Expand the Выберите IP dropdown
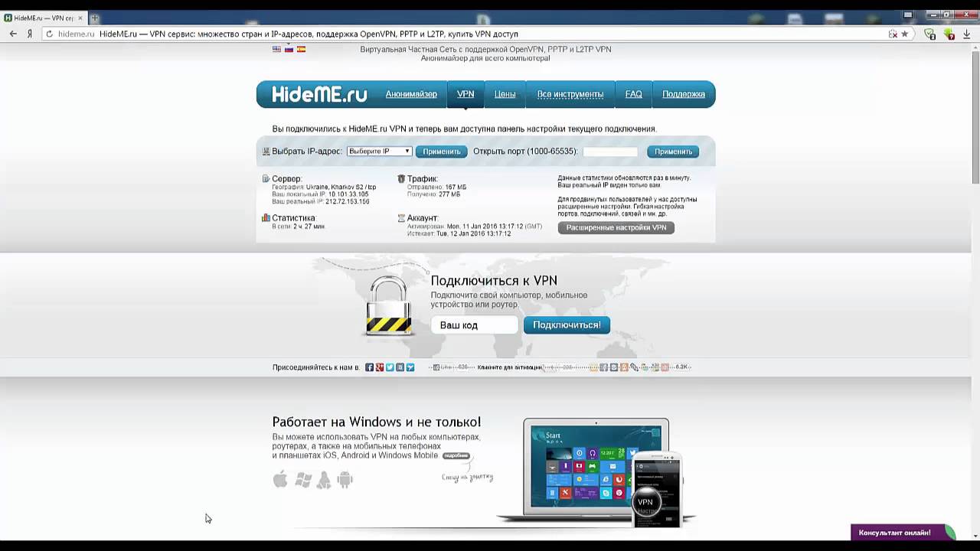The image size is (980, 551). 380,152
